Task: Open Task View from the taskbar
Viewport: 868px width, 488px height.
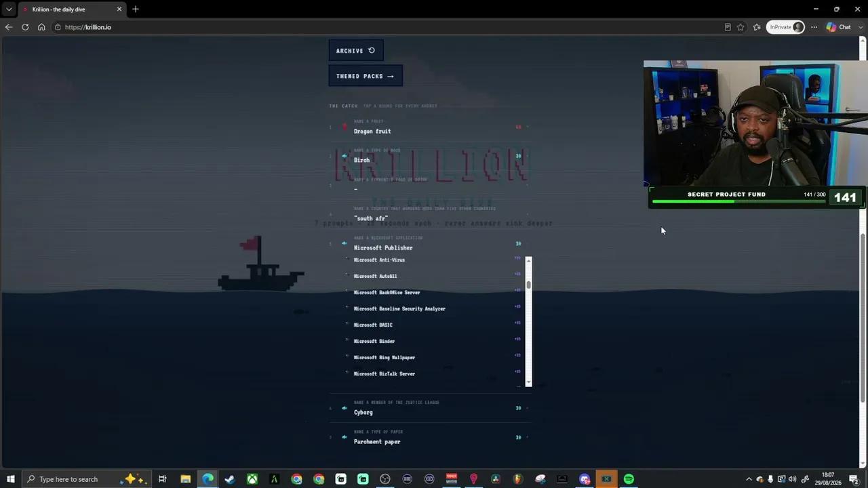Action: click(x=163, y=479)
